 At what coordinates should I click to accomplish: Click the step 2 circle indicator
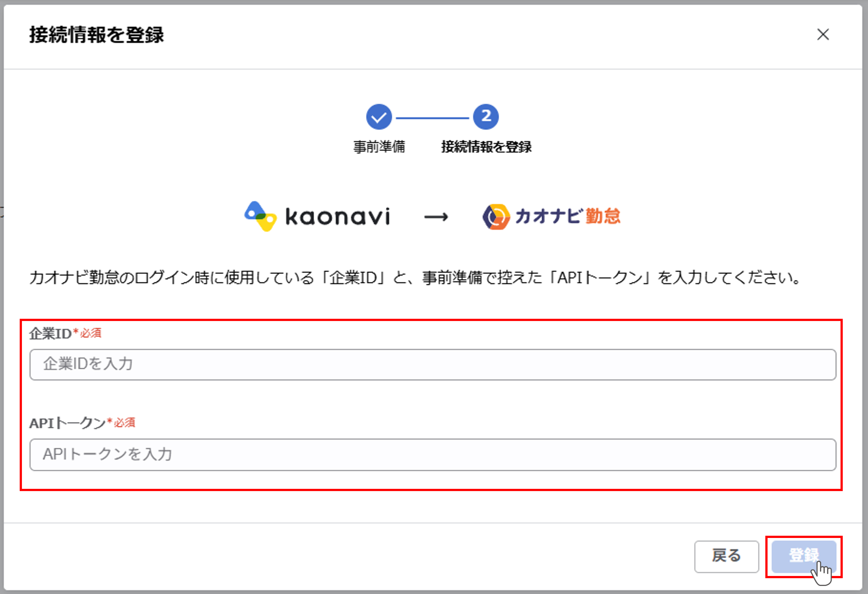tap(486, 117)
